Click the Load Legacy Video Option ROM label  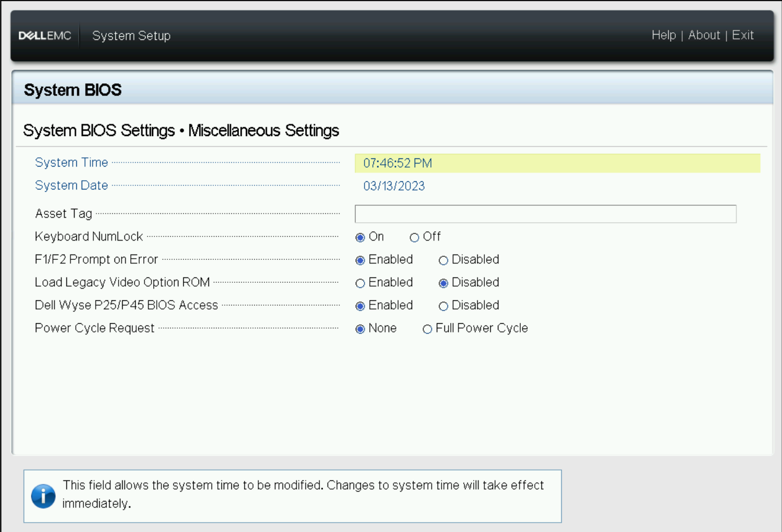click(x=122, y=282)
